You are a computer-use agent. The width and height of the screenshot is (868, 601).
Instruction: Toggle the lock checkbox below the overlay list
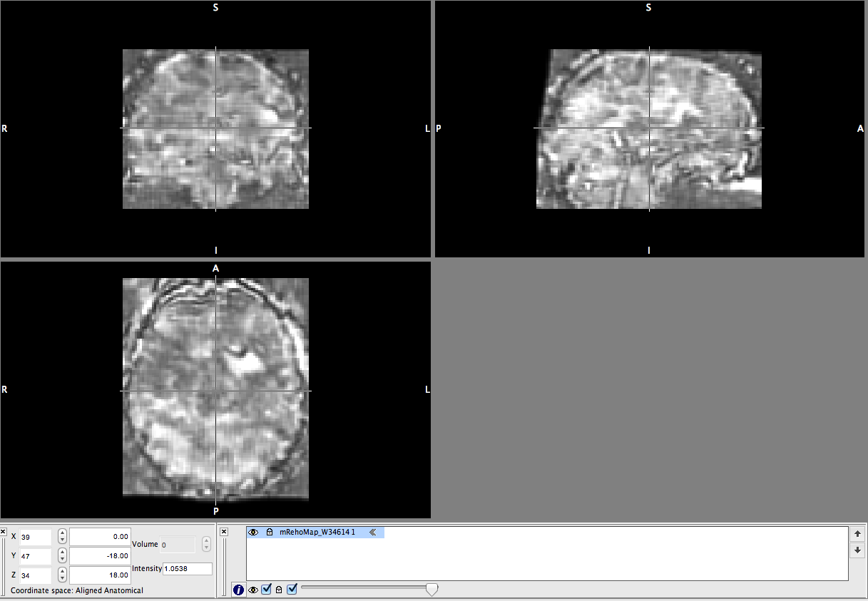[x=292, y=589]
